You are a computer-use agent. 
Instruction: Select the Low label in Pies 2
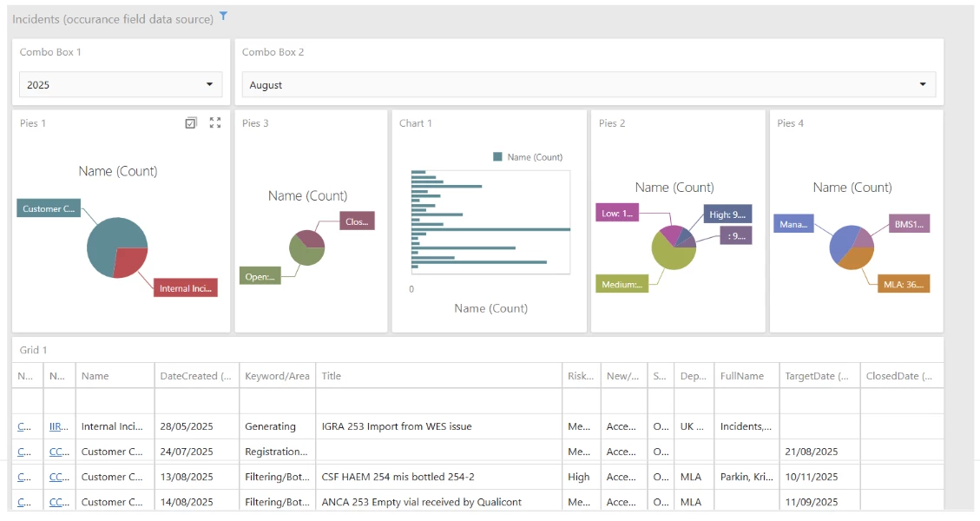pos(618,214)
